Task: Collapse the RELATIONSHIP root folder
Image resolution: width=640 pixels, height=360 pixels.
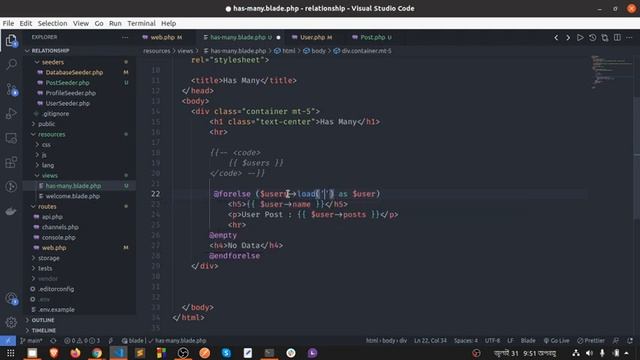Action: pos(50,51)
